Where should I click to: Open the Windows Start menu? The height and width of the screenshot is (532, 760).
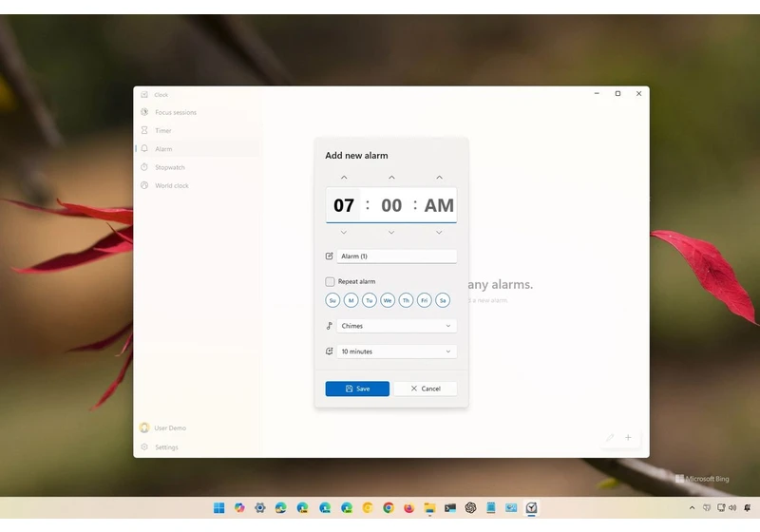(x=219, y=507)
